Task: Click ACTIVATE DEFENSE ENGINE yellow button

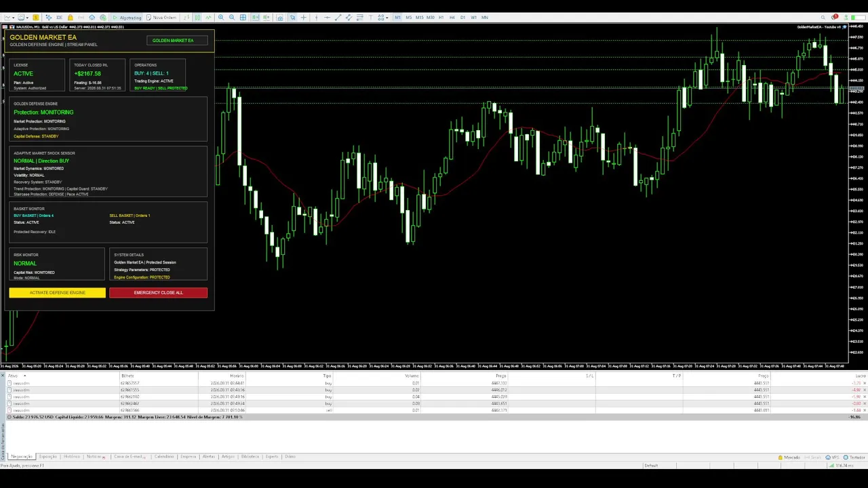Action: point(58,293)
